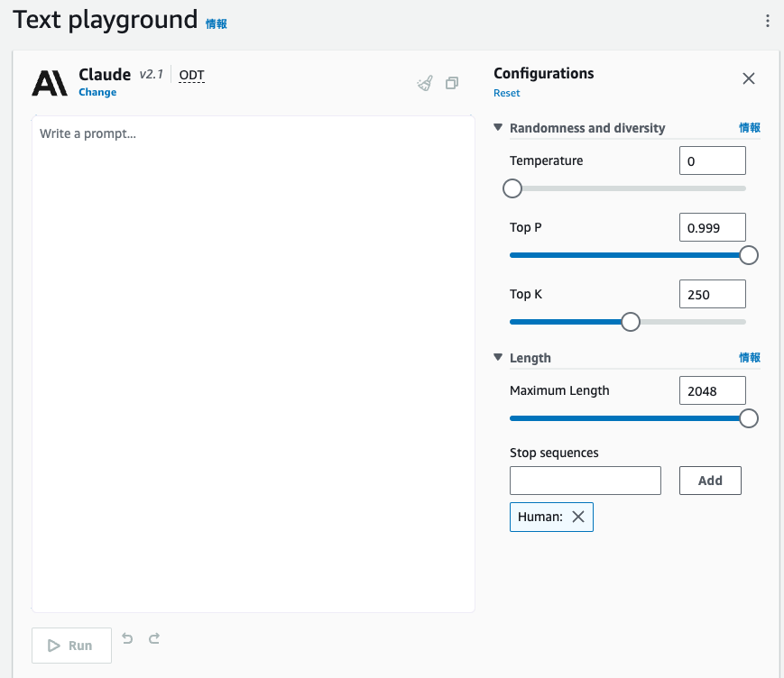Click the Stop sequences text field
Viewport: 784px width, 678px height.
pos(586,481)
